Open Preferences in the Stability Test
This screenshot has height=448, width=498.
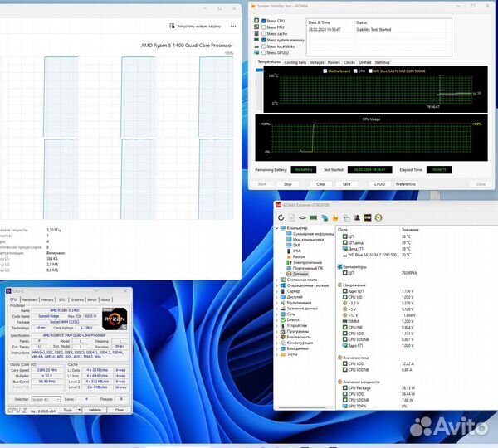[406, 184]
